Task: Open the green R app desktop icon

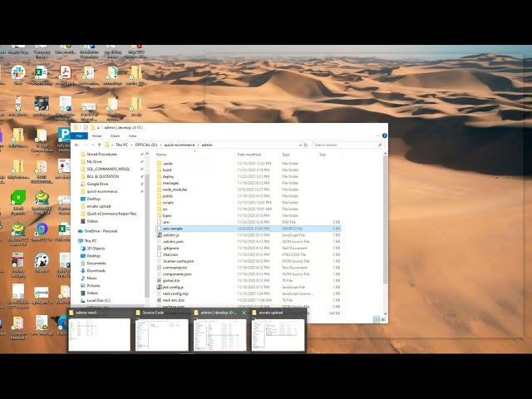Action: click(18, 198)
